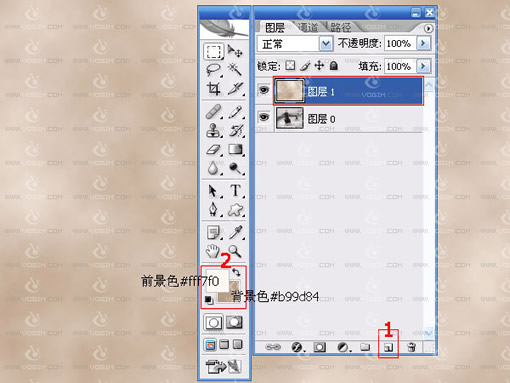Select the Magic Wand tool
This screenshot has height=383, width=510.
(235, 70)
